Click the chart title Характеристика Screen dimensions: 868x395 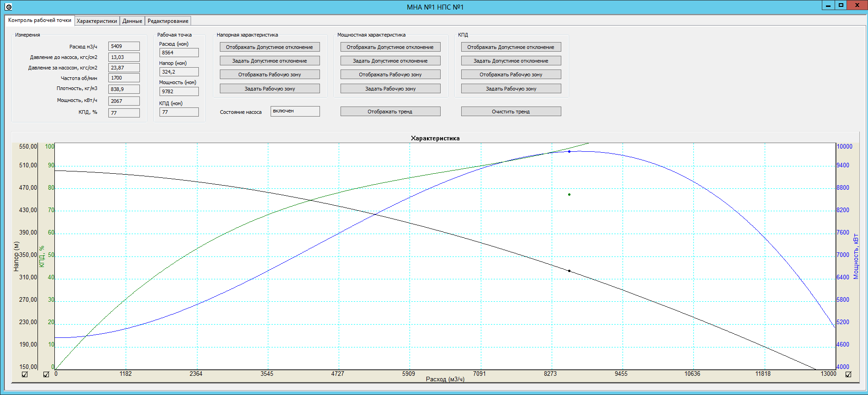pyautogui.click(x=435, y=138)
